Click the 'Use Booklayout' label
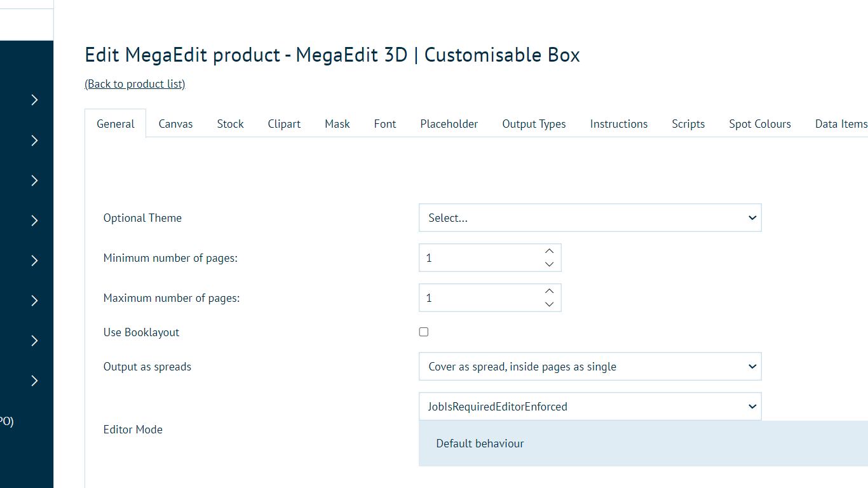The height and width of the screenshot is (488, 868). [142, 332]
